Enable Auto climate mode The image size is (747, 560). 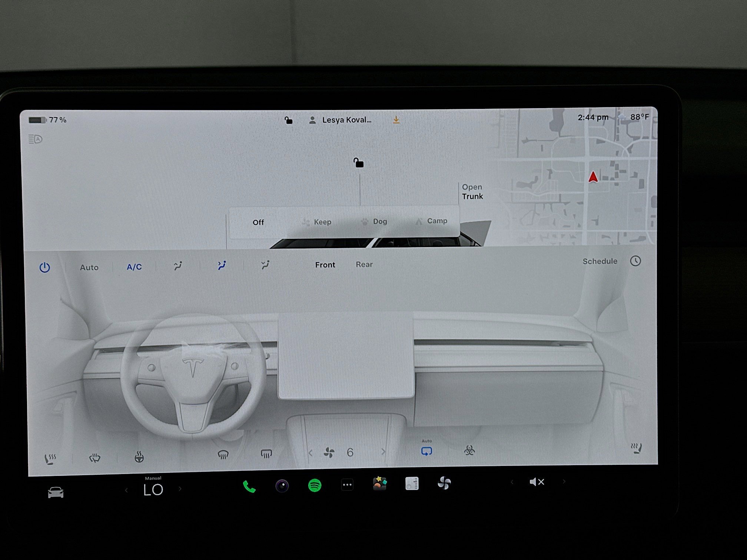[89, 267]
